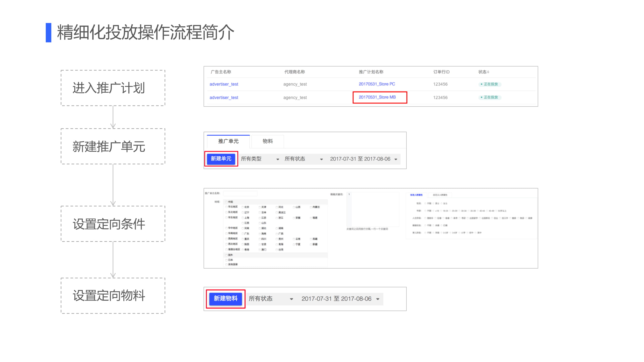Viewport: 644px width, 362px height.
Task: Check the 广东 checkbox
Action: pyautogui.click(x=243, y=234)
